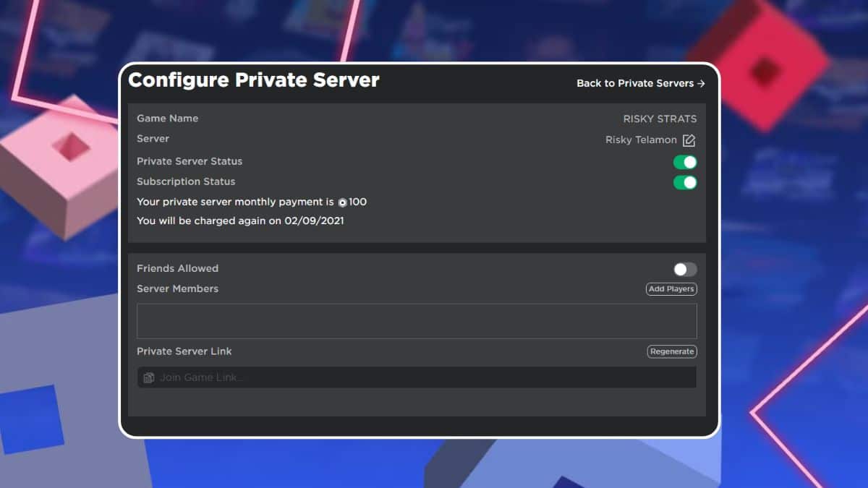Image resolution: width=868 pixels, height=488 pixels.
Task: Go Back to Private Servers
Action: tap(641, 83)
